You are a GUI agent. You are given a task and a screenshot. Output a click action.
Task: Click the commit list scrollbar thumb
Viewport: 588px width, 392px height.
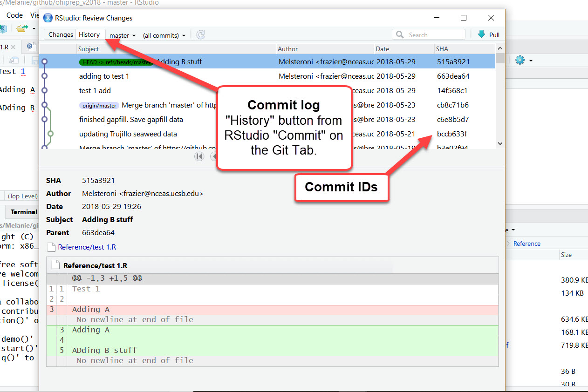pos(500,58)
